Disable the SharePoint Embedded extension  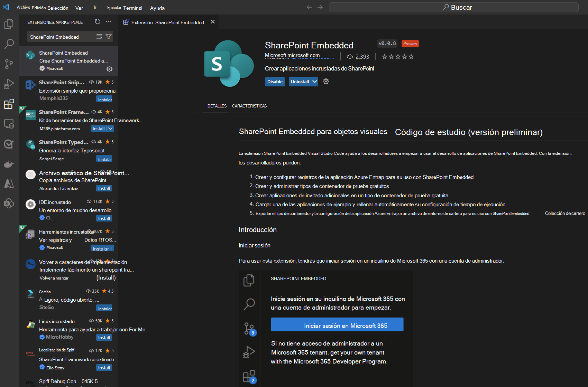tap(275, 82)
